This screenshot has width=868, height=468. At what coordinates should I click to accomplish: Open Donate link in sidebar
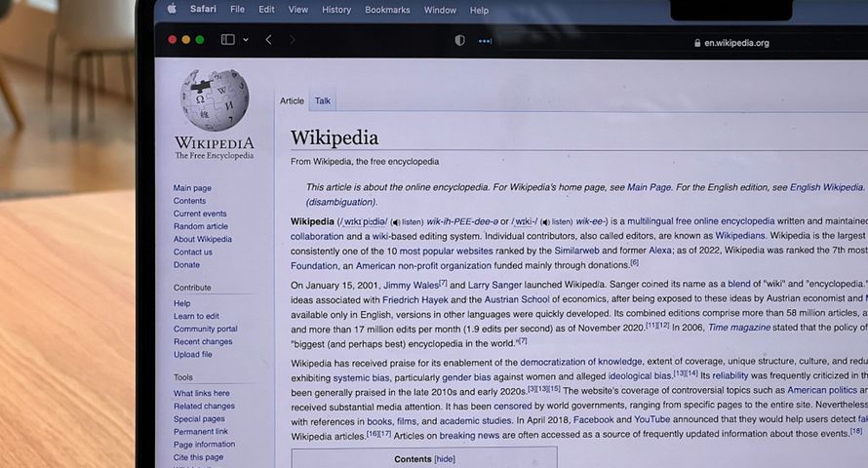186,264
